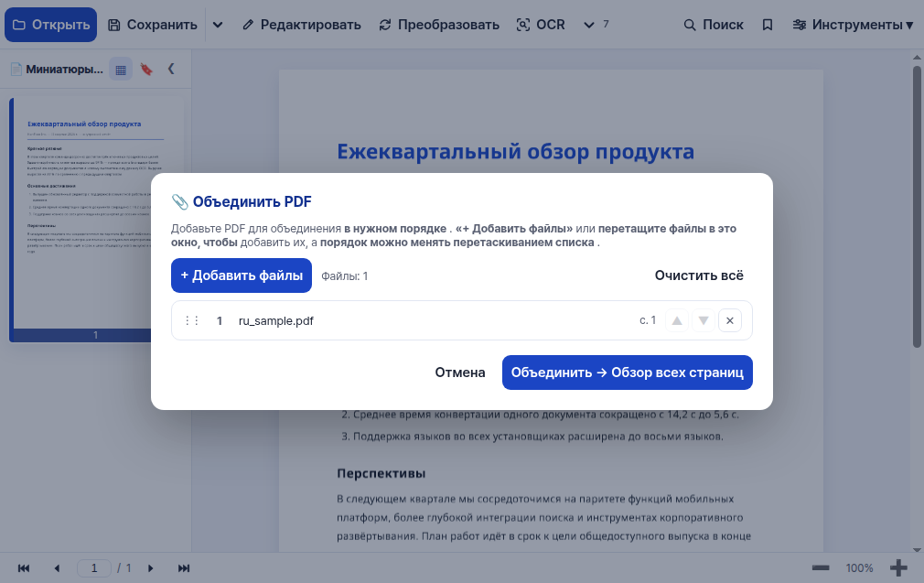Open the red bookmarks panel icon
924x583 pixels.
[146, 70]
